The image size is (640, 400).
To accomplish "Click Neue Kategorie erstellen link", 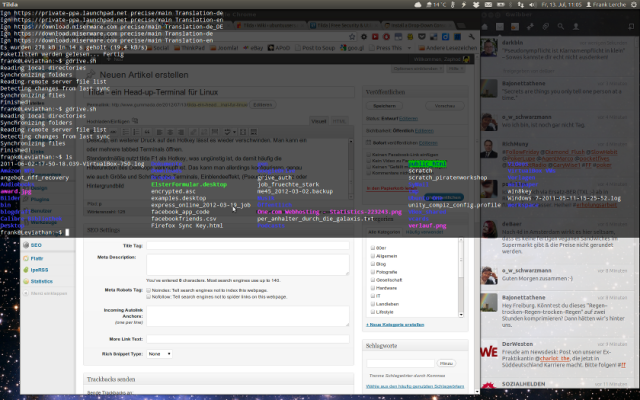I will (x=395, y=324).
